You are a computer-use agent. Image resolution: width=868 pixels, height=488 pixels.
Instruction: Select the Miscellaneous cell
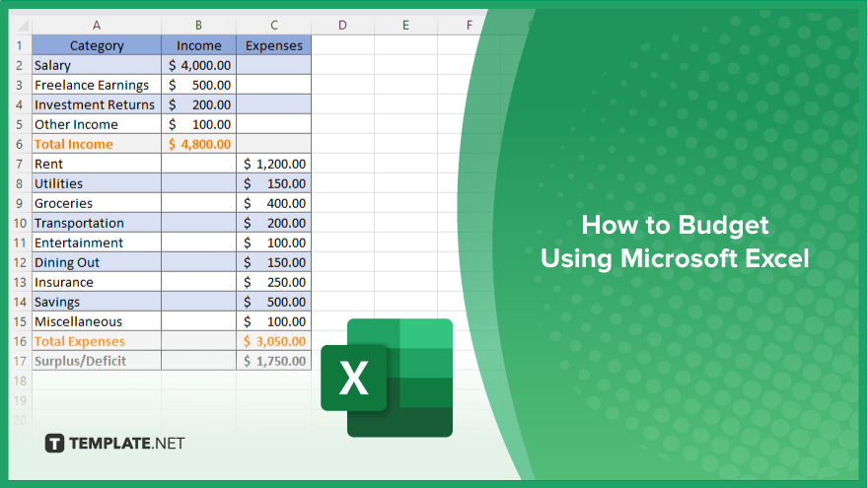97,321
